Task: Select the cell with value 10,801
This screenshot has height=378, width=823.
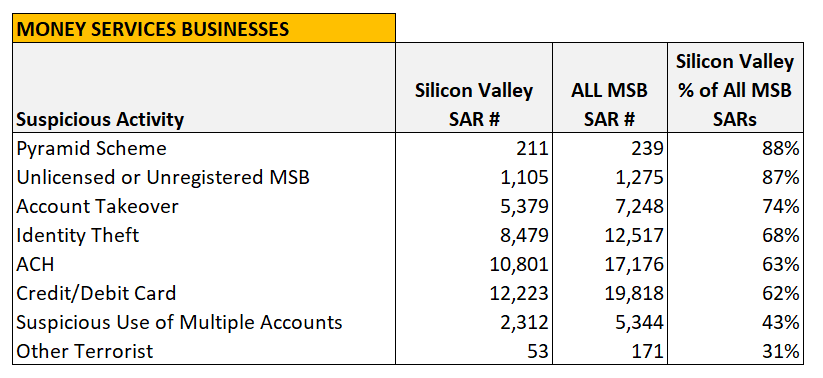Action: click(474, 264)
